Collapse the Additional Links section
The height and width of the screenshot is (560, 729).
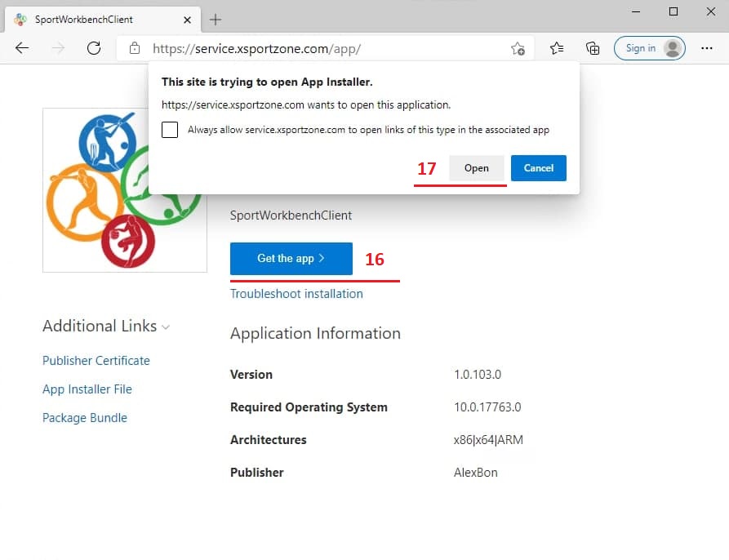166,327
